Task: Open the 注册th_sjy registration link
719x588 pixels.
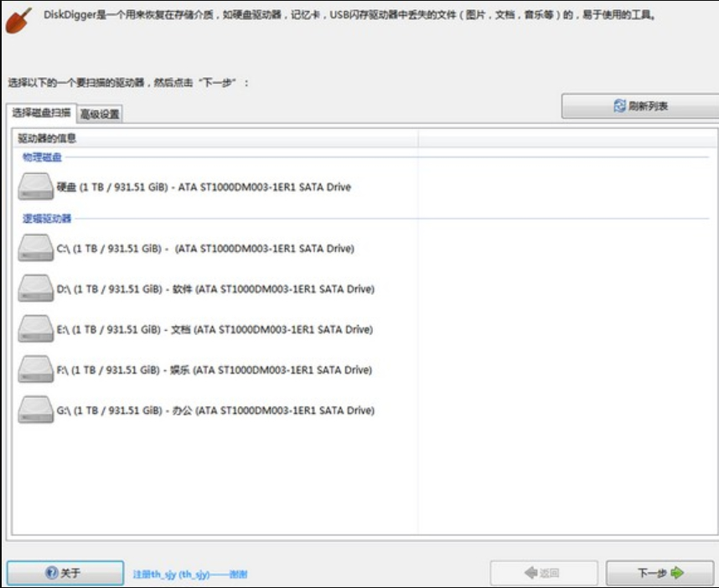Action: point(189,575)
